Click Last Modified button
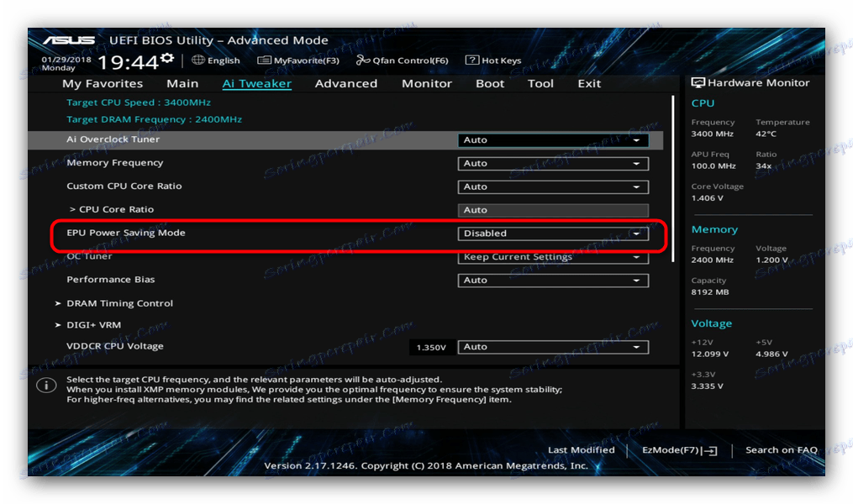Screen dimensions: 853x504 point(581,450)
